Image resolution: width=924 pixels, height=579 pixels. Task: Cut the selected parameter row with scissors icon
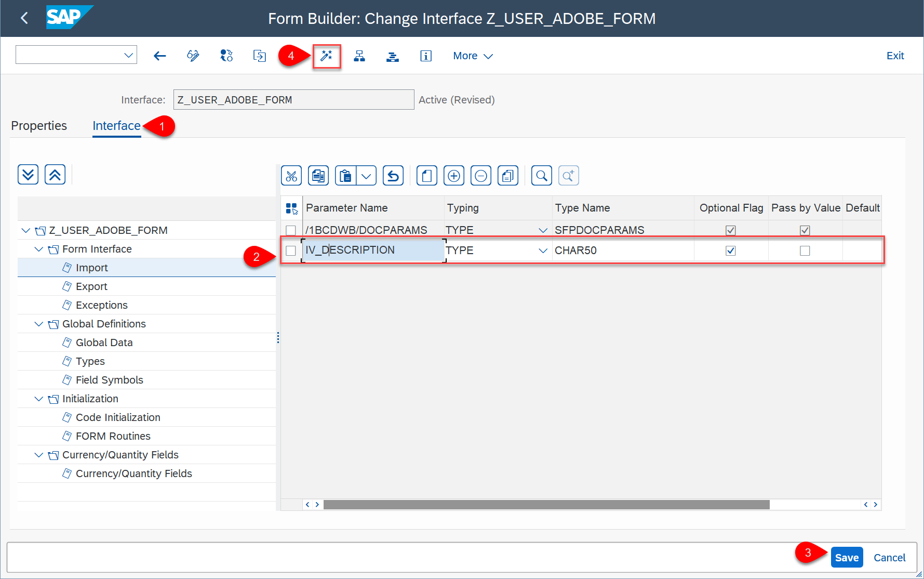pos(291,175)
